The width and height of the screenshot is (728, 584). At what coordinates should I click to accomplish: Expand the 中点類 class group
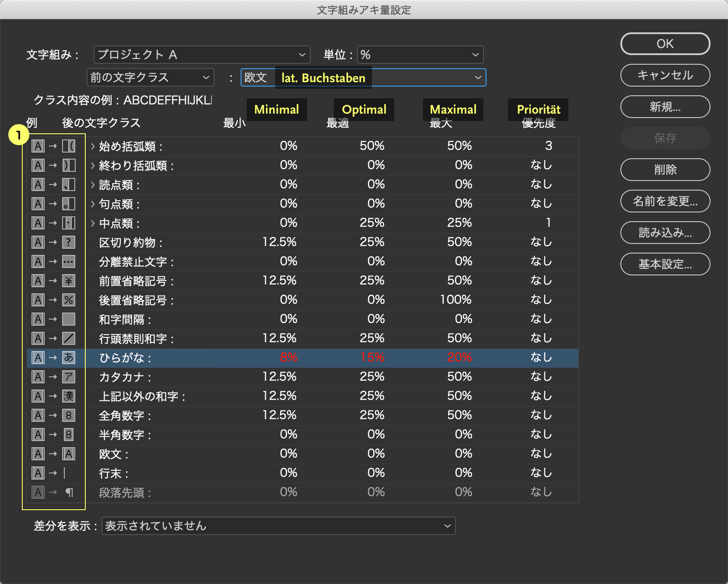click(93, 223)
